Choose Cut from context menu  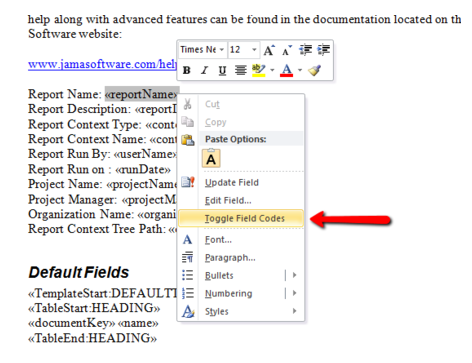[x=241, y=104]
